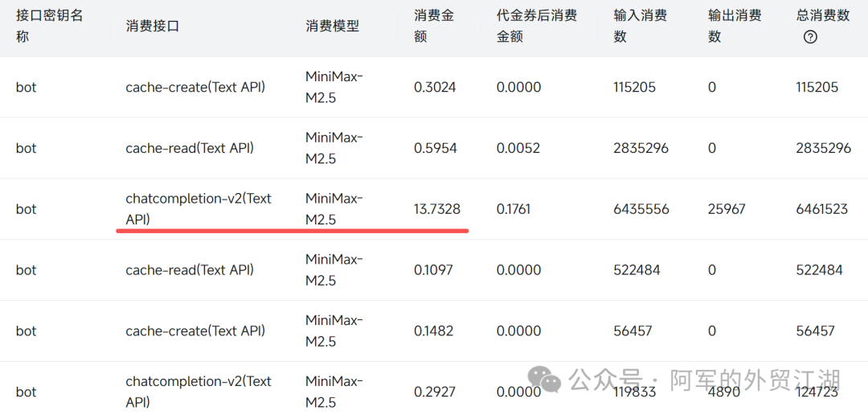Select the 0.0052 post-voucher amount cell
The width and height of the screenshot is (868, 415).
coord(518,148)
